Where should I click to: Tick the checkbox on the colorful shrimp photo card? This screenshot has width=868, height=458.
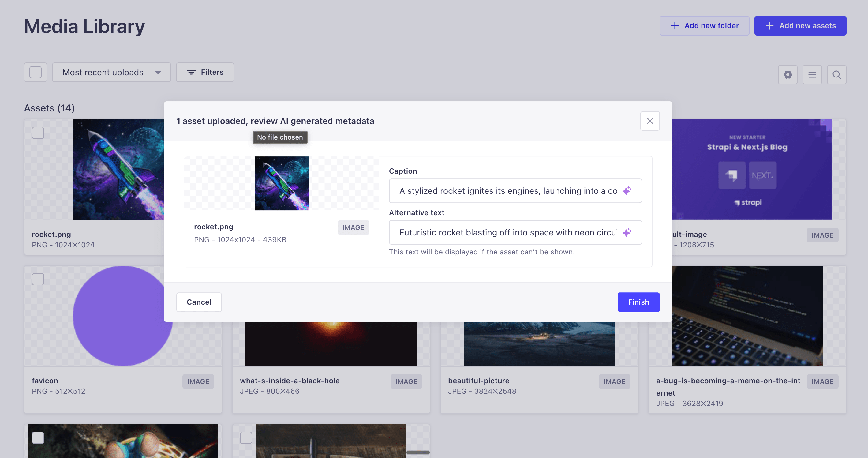pos(38,438)
